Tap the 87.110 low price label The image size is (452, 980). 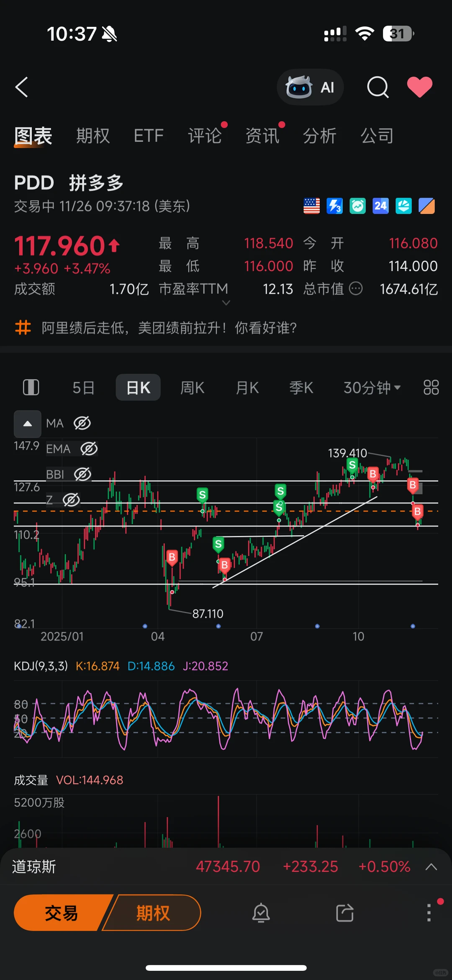coord(208,614)
